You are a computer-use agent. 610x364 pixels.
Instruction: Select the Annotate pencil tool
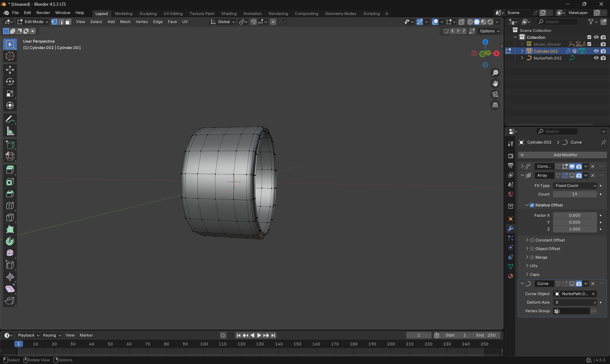pyautogui.click(x=10, y=119)
